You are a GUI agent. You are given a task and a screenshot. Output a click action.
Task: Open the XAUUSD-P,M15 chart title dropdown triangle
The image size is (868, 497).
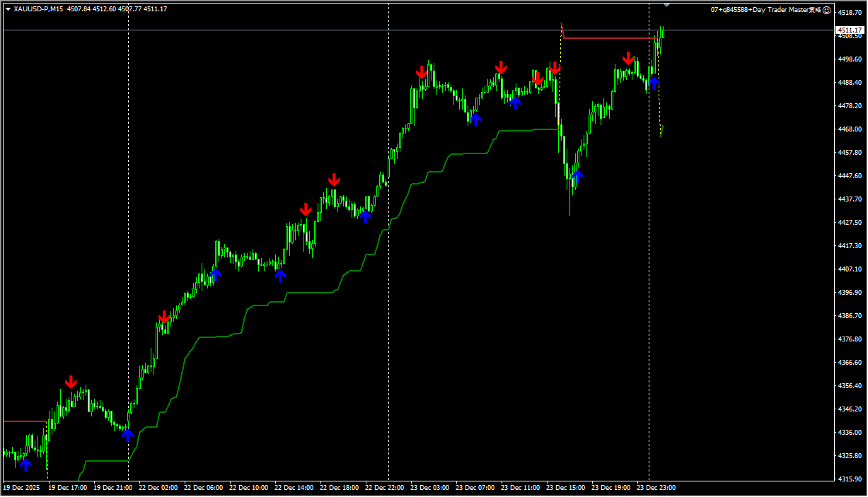[x=8, y=9]
